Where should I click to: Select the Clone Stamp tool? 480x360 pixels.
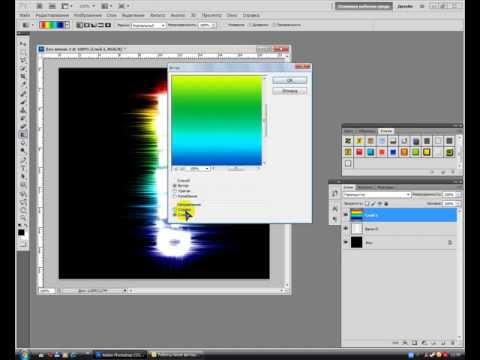[x=23, y=110]
